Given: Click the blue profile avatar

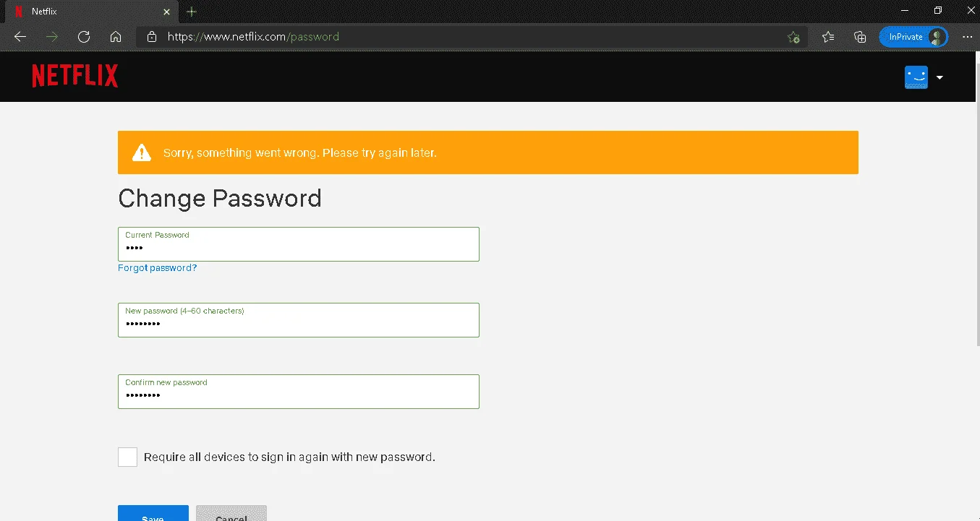Looking at the screenshot, I should coord(916,77).
